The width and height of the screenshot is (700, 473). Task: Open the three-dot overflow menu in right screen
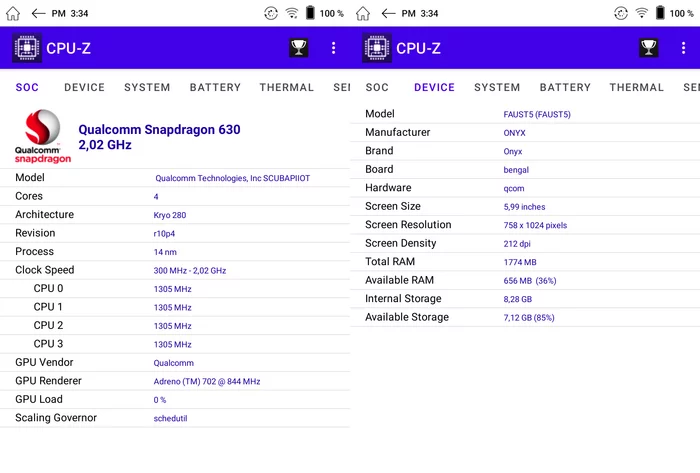[683, 48]
